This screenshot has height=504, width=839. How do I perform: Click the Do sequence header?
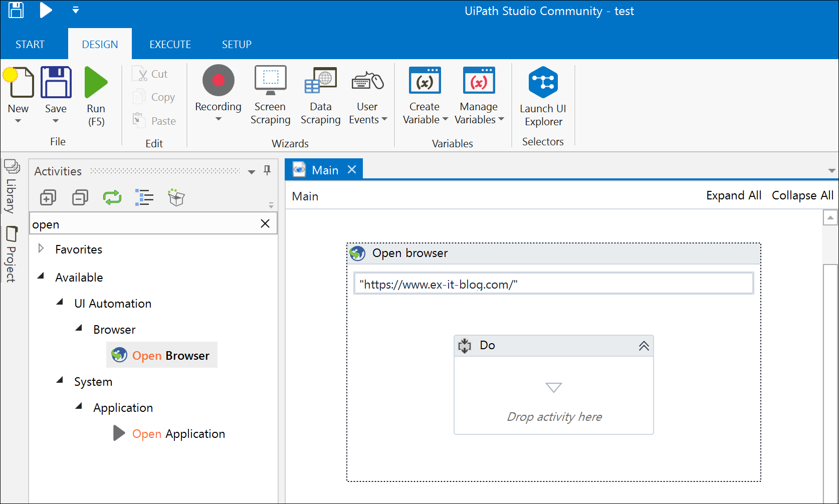pyautogui.click(x=554, y=346)
